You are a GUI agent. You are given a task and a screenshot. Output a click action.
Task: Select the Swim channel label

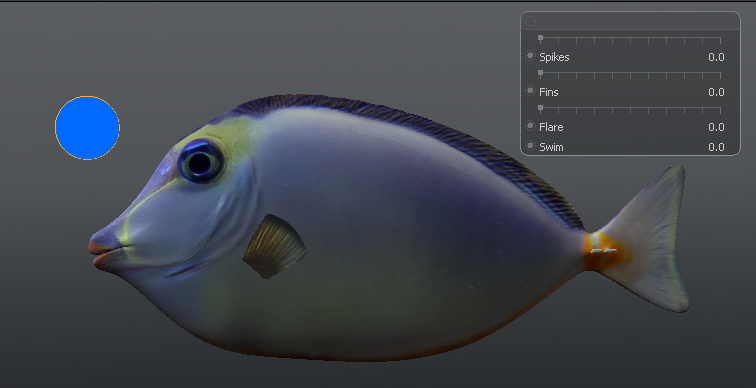coord(551,147)
